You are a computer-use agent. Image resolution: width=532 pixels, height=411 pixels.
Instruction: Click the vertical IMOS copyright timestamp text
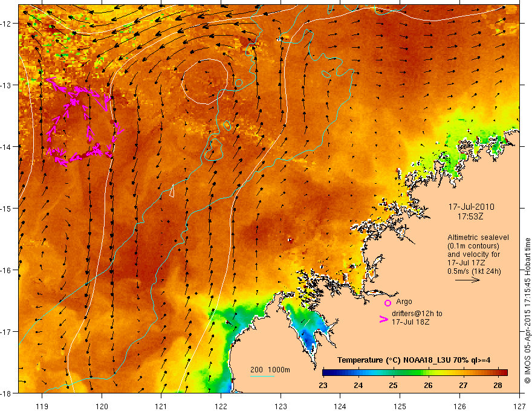(x=527, y=311)
